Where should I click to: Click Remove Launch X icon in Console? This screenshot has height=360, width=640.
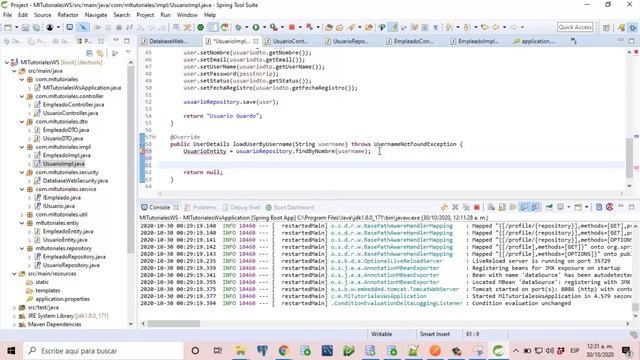(x=455, y=207)
